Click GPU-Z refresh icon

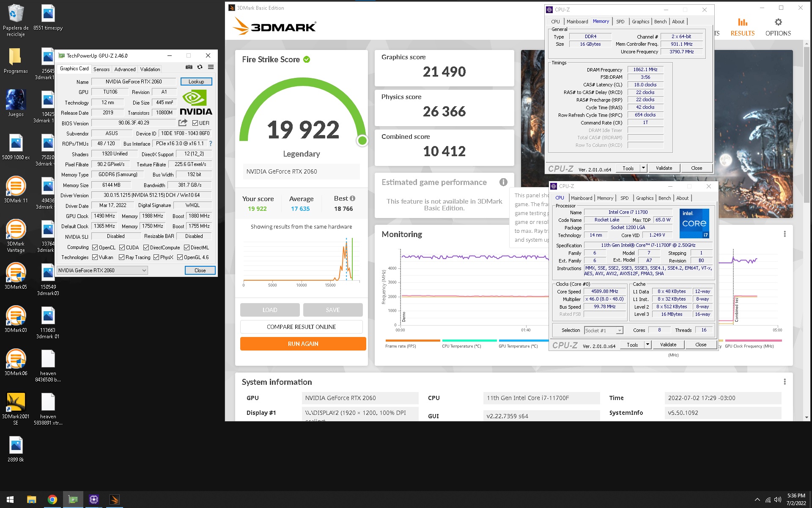pos(200,67)
